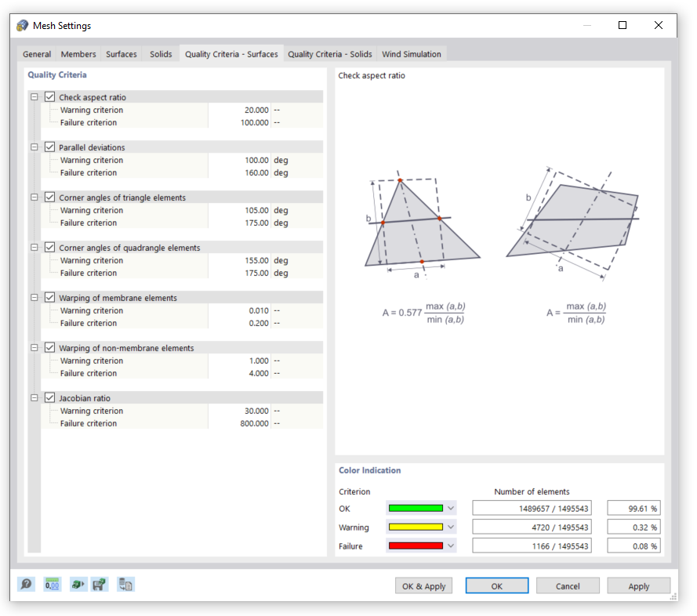Disable the Jacobian ratio checkbox
697x616 pixels.
[49, 397]
